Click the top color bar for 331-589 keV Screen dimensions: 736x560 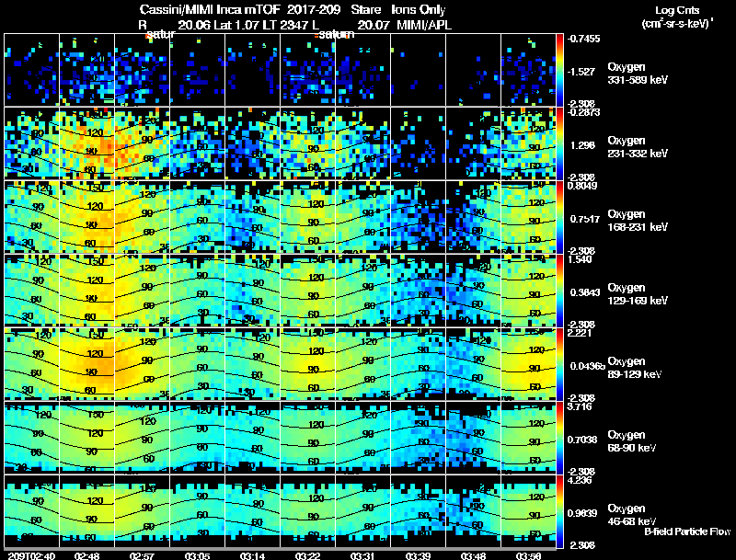pyautogui.click(x=559, y=70)
